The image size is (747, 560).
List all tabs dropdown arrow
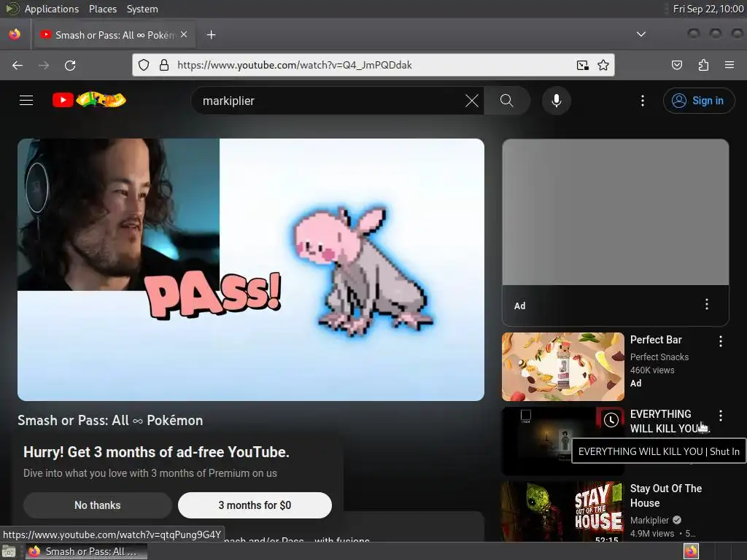pos(641,34)
